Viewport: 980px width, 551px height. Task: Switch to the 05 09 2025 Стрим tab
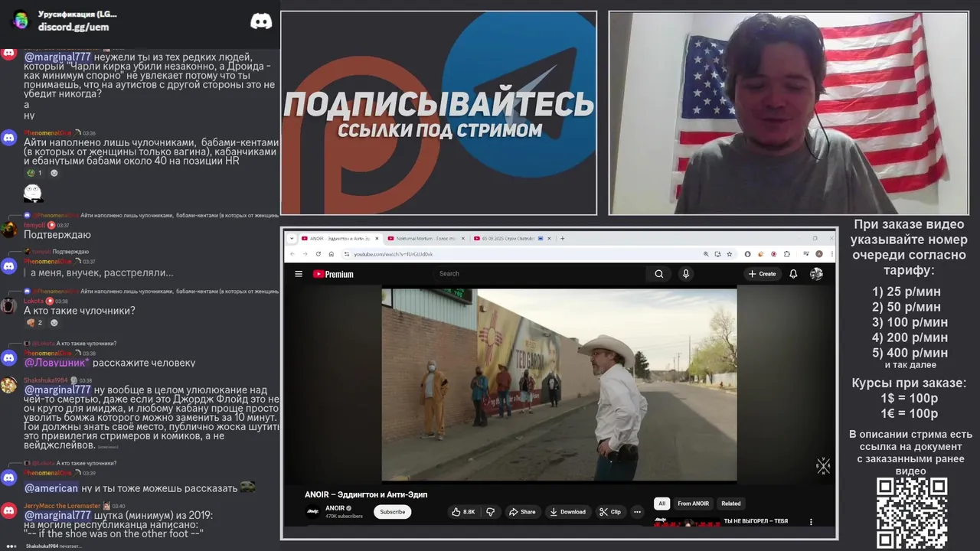pos(511,239)
